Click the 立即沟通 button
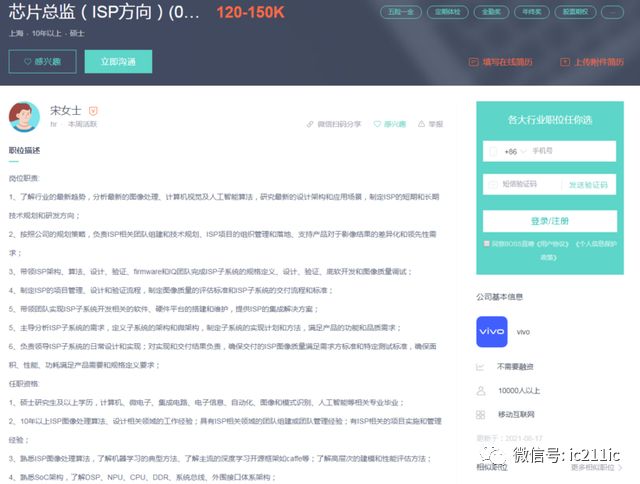The width and height of the screenshot is (640, 484). pos(118,62)
